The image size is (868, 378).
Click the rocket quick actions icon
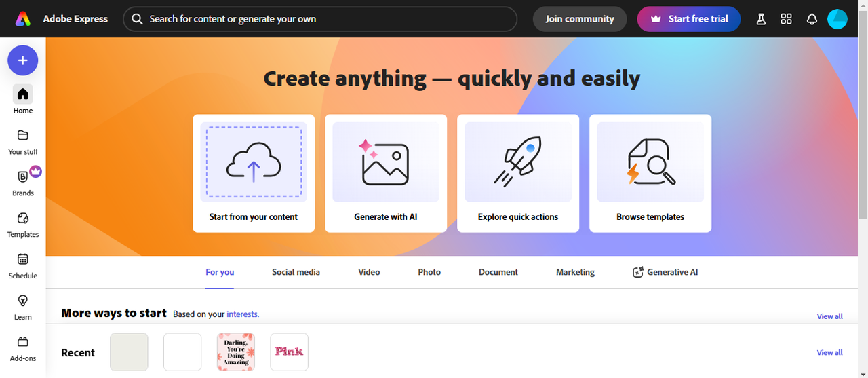point(518,162)
